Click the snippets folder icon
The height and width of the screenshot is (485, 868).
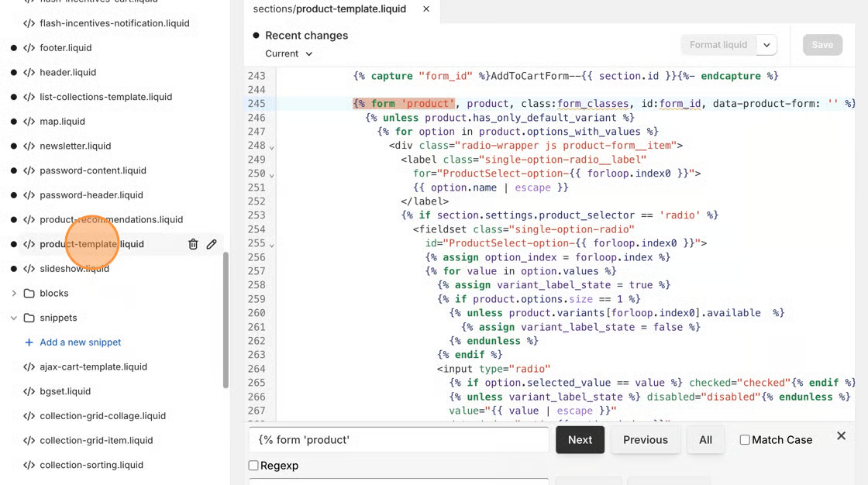tap(29, 318)
